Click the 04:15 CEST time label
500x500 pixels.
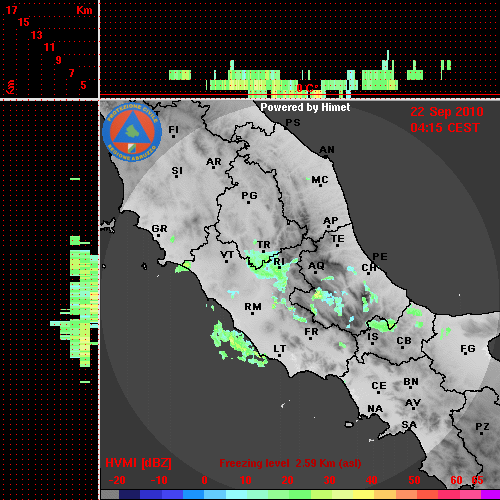[445, 128]
